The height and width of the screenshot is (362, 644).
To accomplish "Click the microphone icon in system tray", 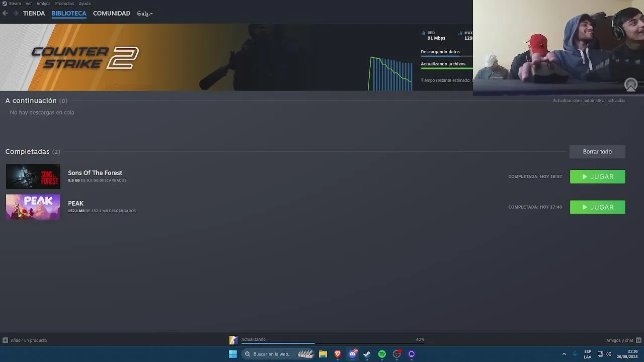I will pos(575,354).
